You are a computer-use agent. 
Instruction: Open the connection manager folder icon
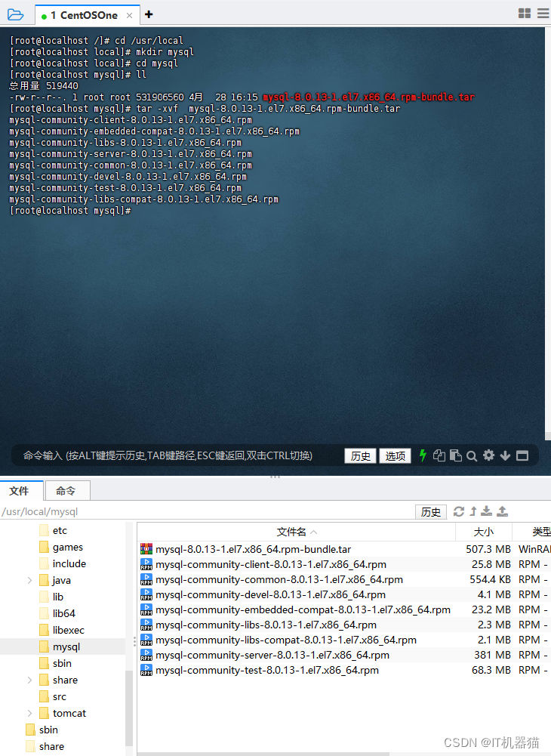pyautogui.click(x=15, y=14)
